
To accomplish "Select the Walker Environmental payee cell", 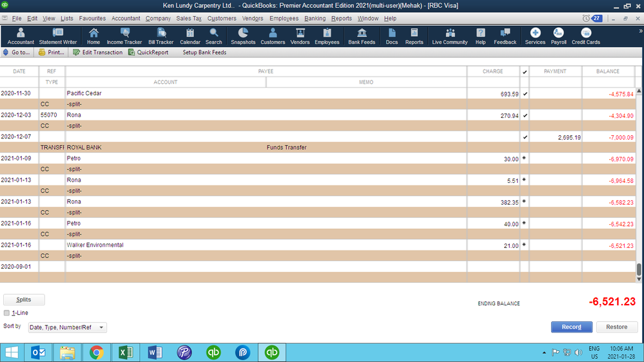I will pyautogui.click(x=266, y=245).
